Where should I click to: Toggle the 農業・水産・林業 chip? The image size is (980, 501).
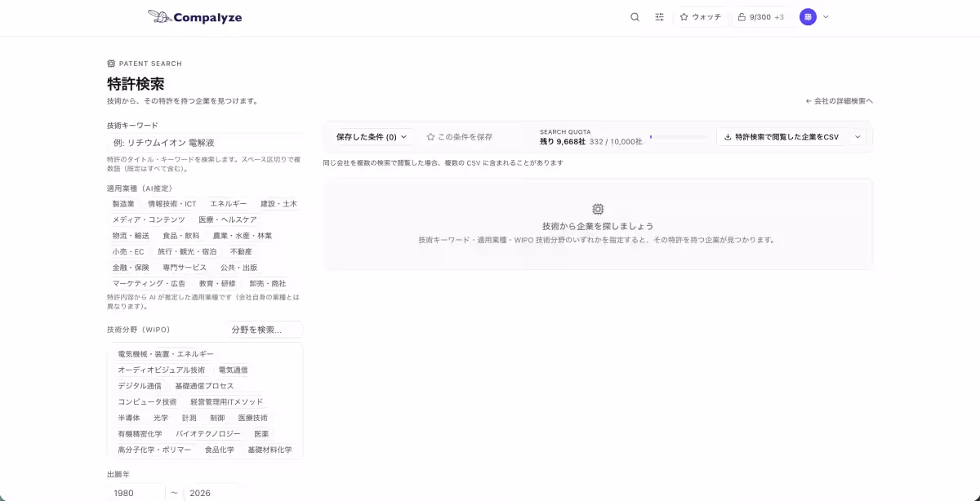pyautogui.click(x=242, y=236)
